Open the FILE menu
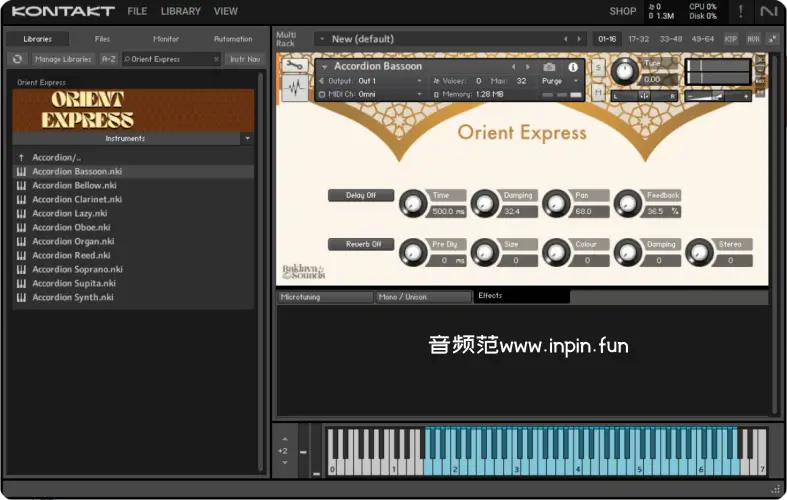The width and height of the screenshot is (787, 500). (137, 12)
